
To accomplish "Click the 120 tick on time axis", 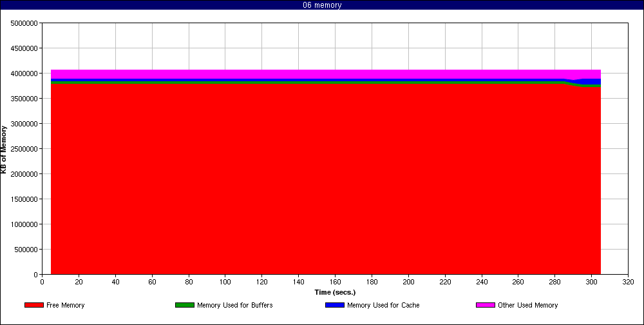I will pos(261,282).
